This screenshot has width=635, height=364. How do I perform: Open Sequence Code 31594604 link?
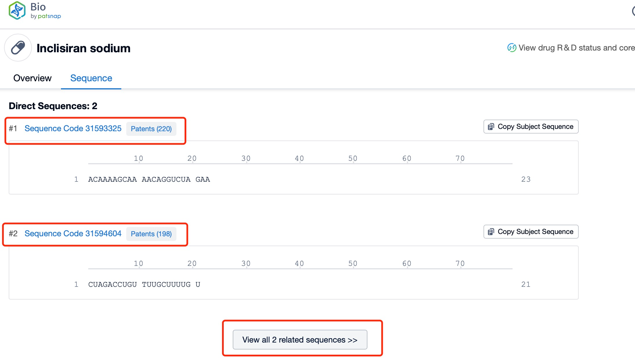(x=73, y=234)
